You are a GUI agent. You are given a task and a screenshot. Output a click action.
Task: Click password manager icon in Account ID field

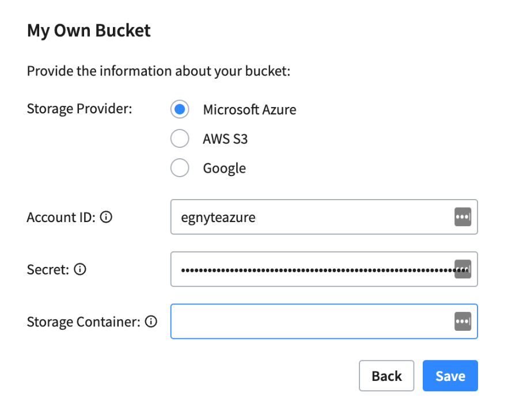pos(462,217)
